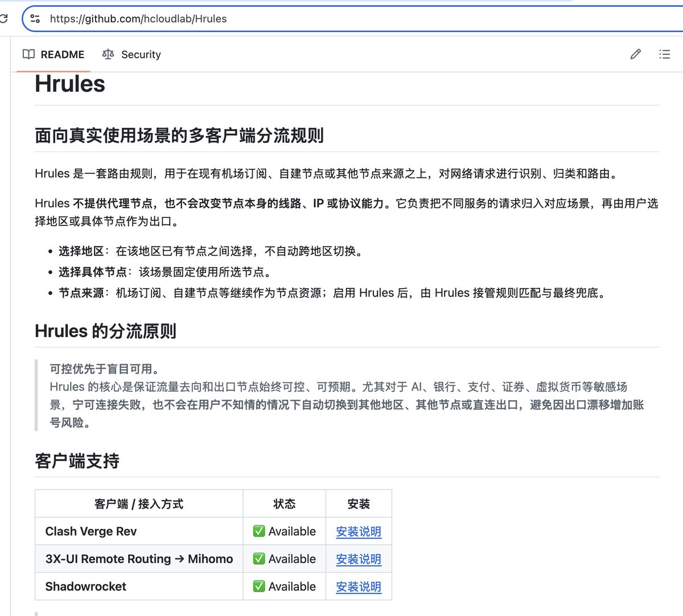Click the Shadowrocket table cell
This screenshot has width=683, height=616.
pos(139,586)
